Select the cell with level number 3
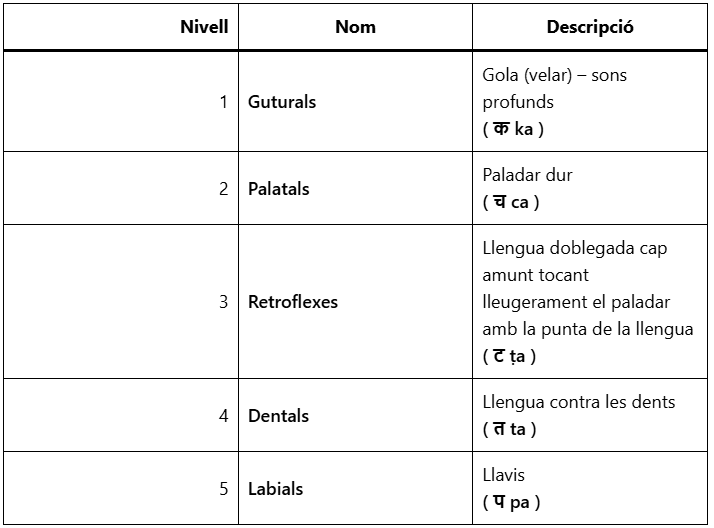Screen dimensions: 714x528 pos(223,302)
